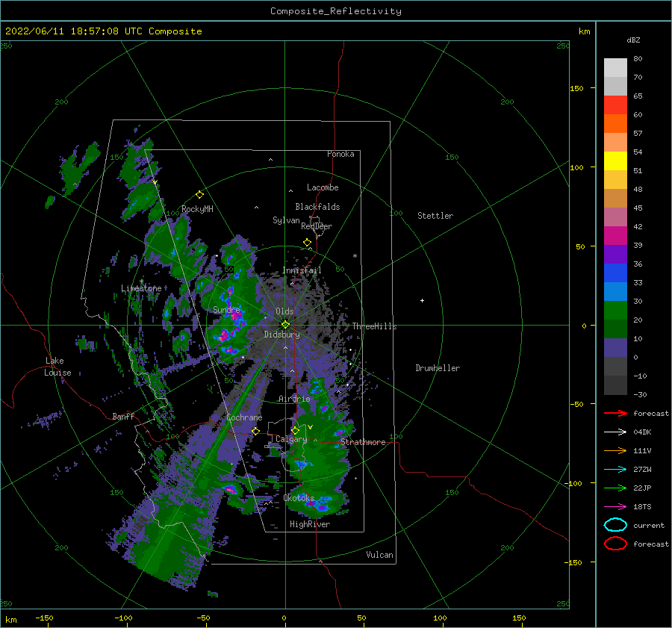This screenshot has width=672, height=628.
Task: Click the Strathmore city label
Action: 363,442
